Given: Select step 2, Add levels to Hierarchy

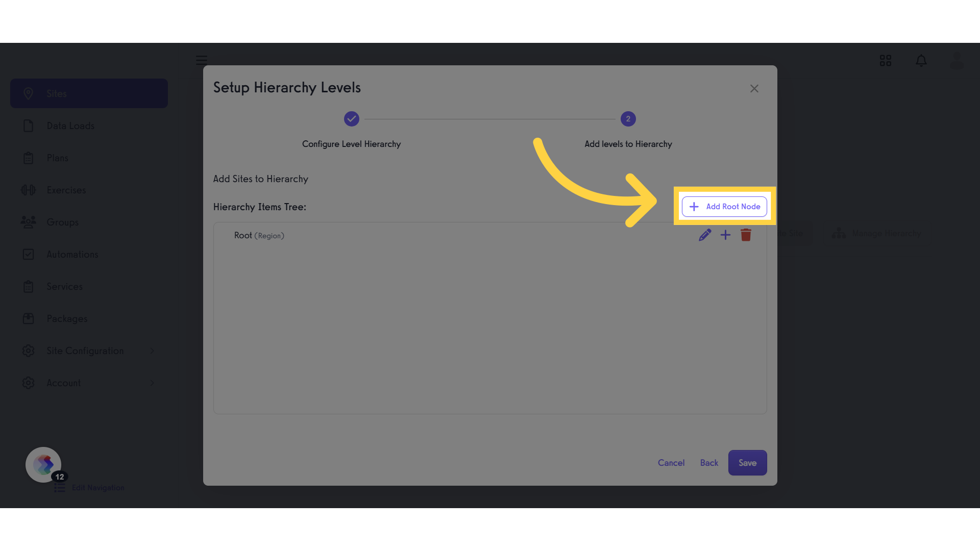Looking at the screenshot, I should point(628,119).
